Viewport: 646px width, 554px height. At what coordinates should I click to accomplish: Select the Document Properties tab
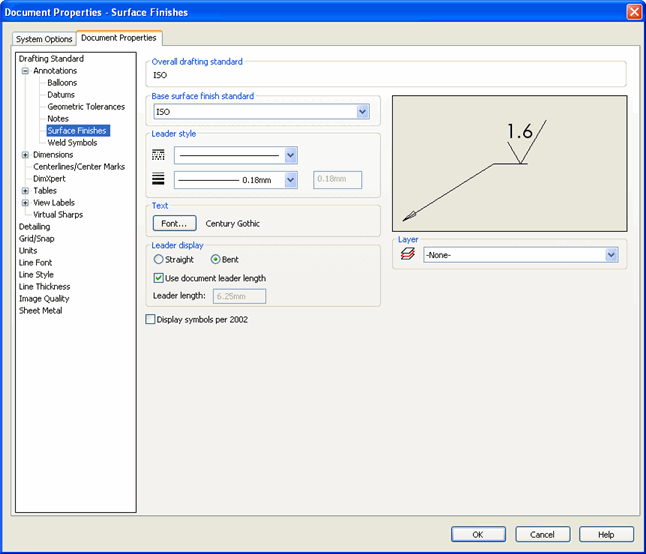pyautogui.click(x=119, y=37)
